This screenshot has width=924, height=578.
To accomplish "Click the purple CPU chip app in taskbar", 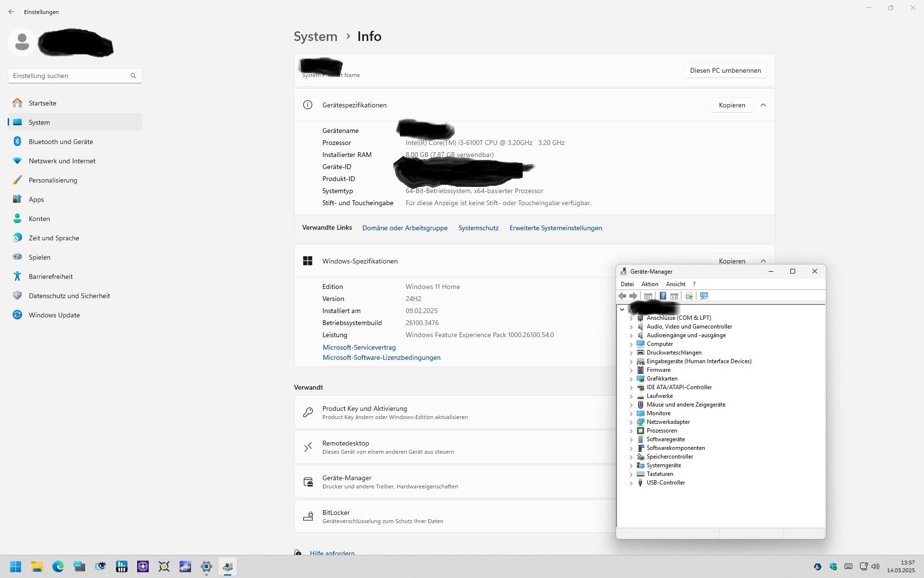I will tap(143, 566).
